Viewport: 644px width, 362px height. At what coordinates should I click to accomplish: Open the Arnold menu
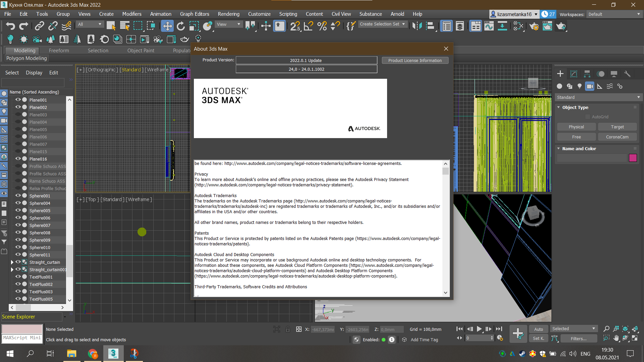397,14
